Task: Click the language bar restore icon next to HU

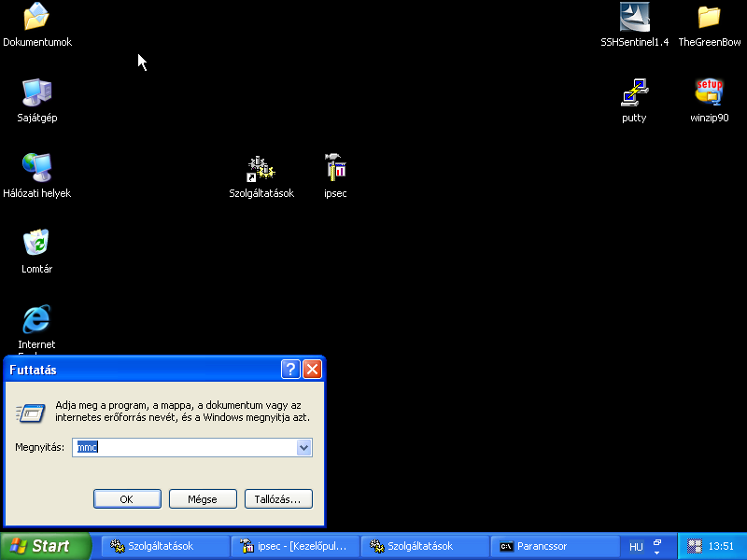Action: (x=657, y=542)
